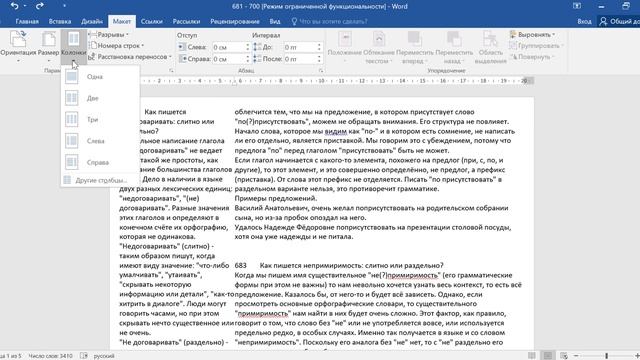Image resolution: width=640 pixels, height=360 pixels.
Task: Click the Размер button's dropdown arrow
Action: [x=49, y=61]
